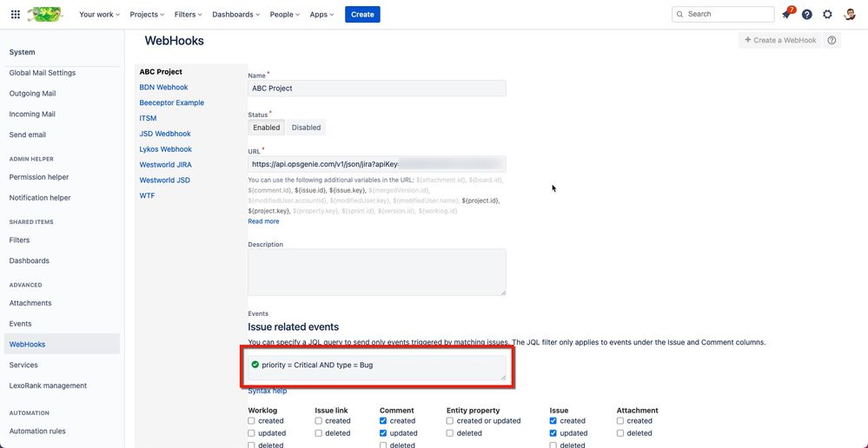Select Lykos Webhook in list
The image size is (868, 448).
click(x=165, y=149)
